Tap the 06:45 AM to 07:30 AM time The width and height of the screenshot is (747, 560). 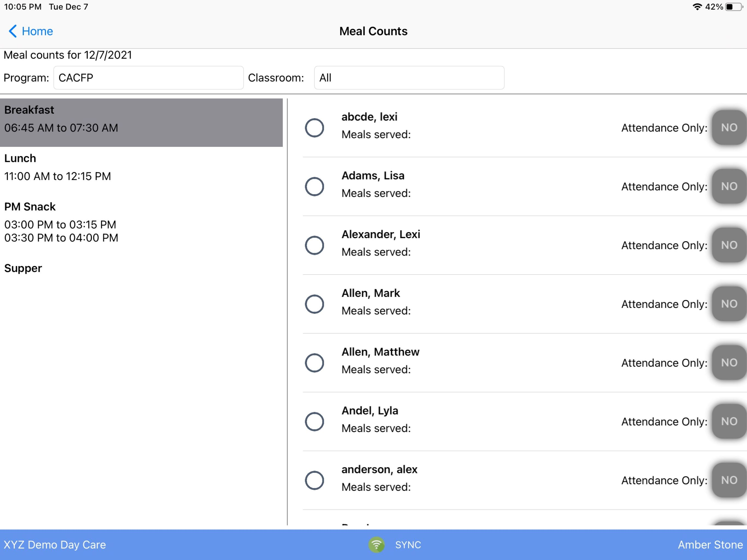tap(61, 128)
